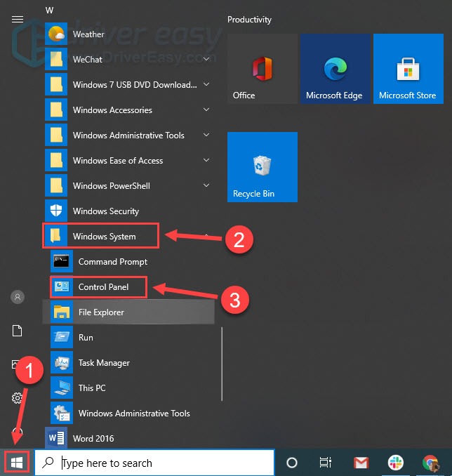Click the Productivity group heading

pos(249,20)
